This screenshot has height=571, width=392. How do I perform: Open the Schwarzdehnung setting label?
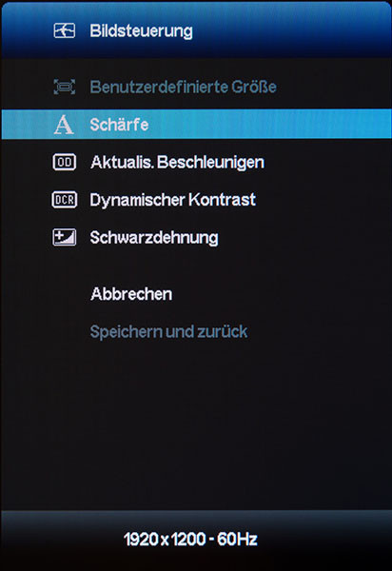coord(154,238)
